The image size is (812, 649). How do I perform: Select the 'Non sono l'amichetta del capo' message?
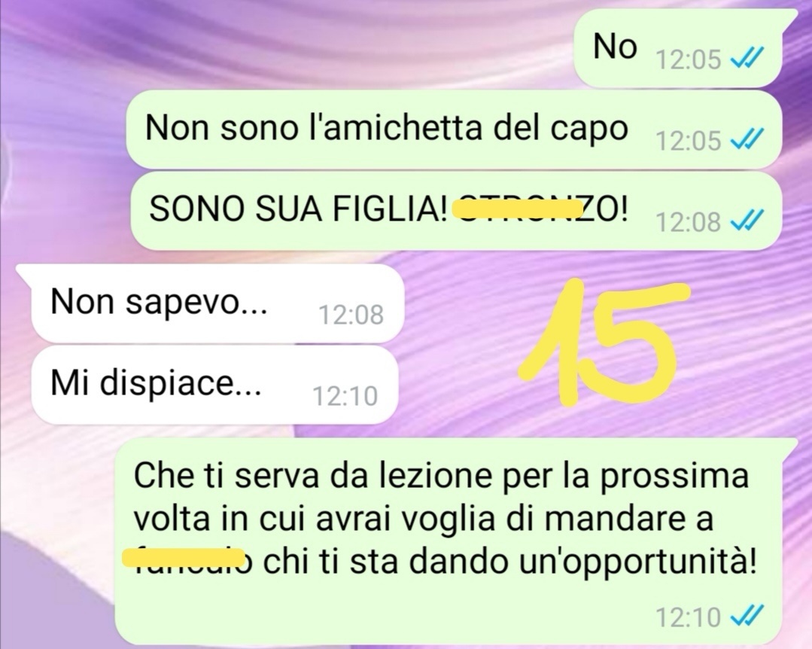(x=454, y=129)
